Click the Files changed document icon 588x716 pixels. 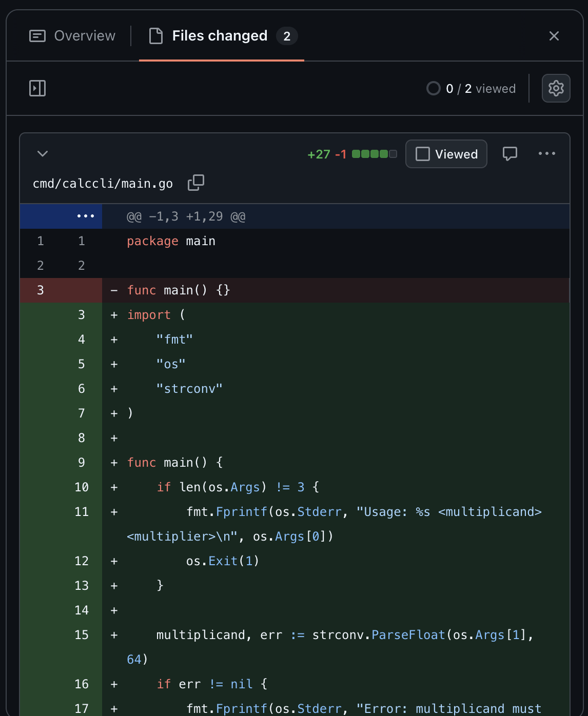[x=156, y=36]
